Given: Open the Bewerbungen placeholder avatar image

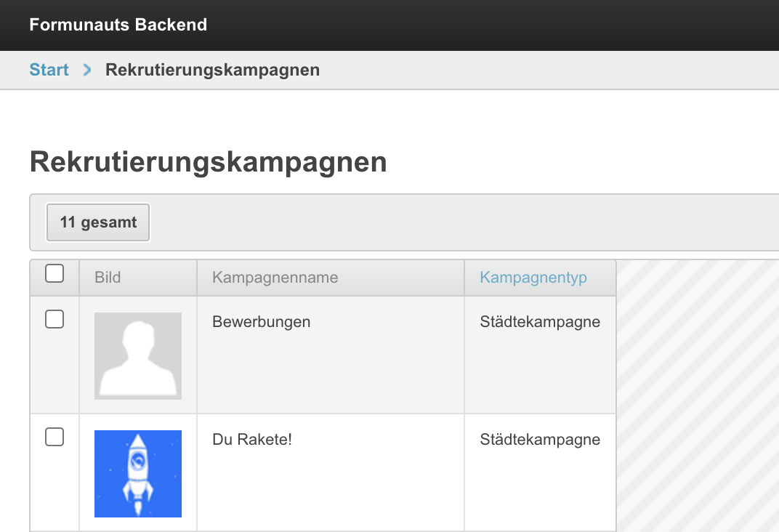Looking at the screenshot, I should 138,355.
